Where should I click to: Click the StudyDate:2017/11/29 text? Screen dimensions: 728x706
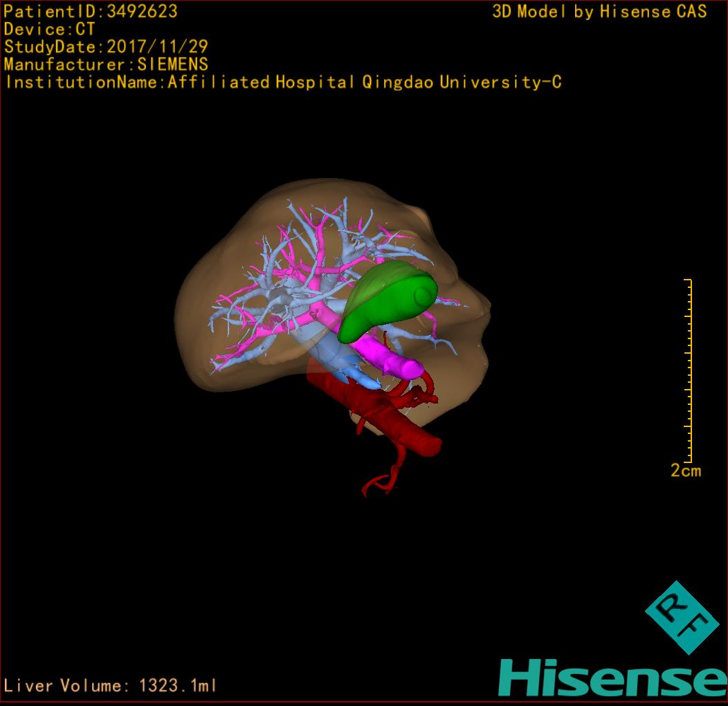click(106, 47)
